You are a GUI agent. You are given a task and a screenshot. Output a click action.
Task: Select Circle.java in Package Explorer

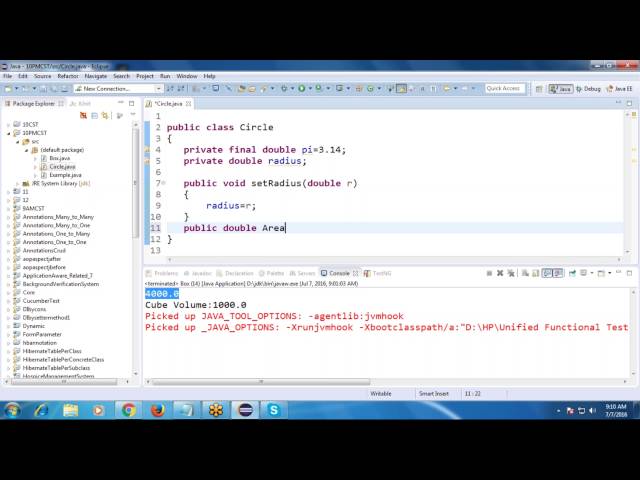[62, 167]
